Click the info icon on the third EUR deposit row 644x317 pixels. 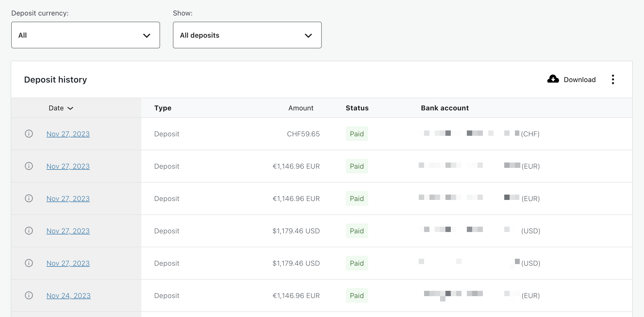coord(29,295)
